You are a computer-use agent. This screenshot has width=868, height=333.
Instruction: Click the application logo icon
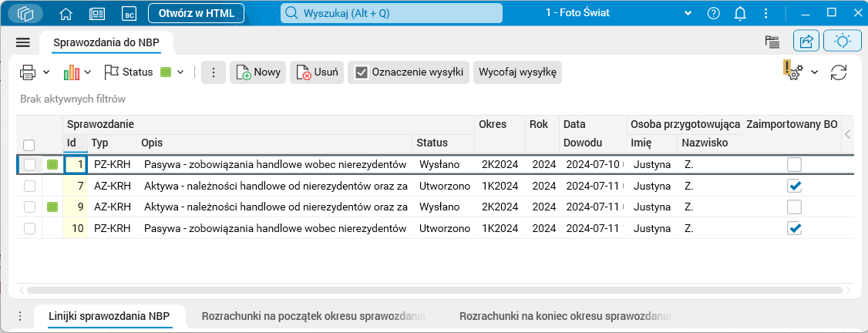pyautogui.click(x=25, y=13)
